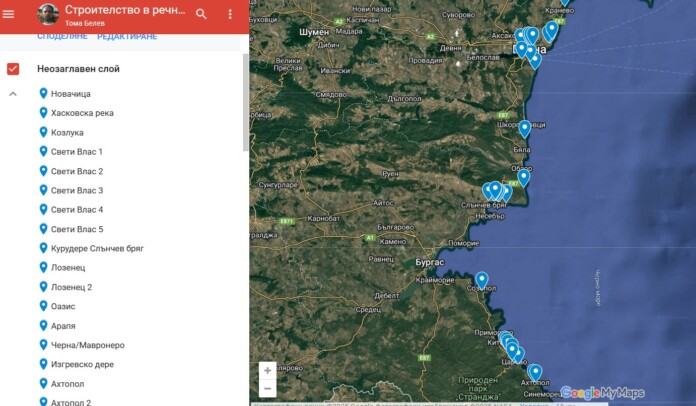Click the sidebar vertical scrollbar
The height and width of the screenshot is (406, 696).
pyautogui.click(x=246, y=100)
